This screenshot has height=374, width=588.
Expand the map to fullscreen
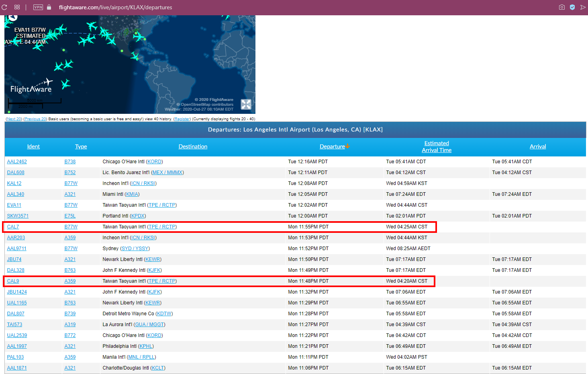click(x=246, y=105)
